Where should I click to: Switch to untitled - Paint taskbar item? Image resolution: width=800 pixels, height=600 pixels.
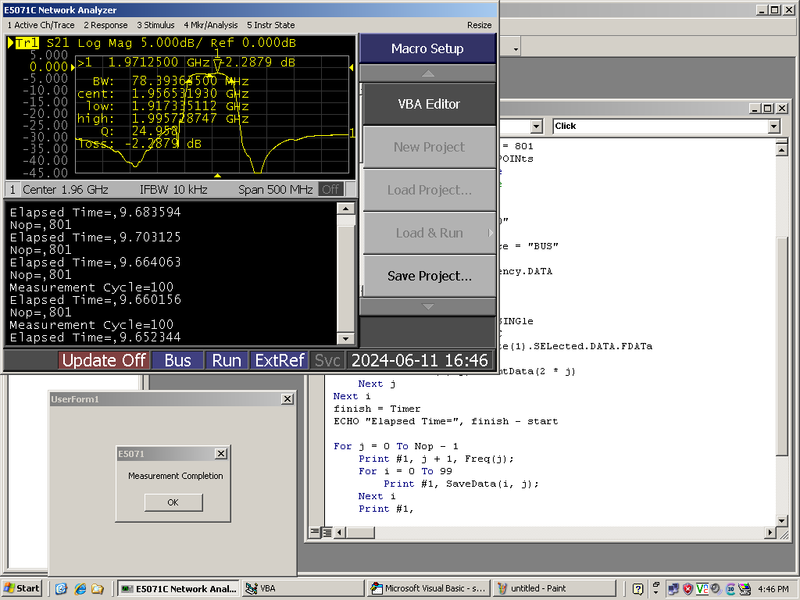(x=556, y=588)
